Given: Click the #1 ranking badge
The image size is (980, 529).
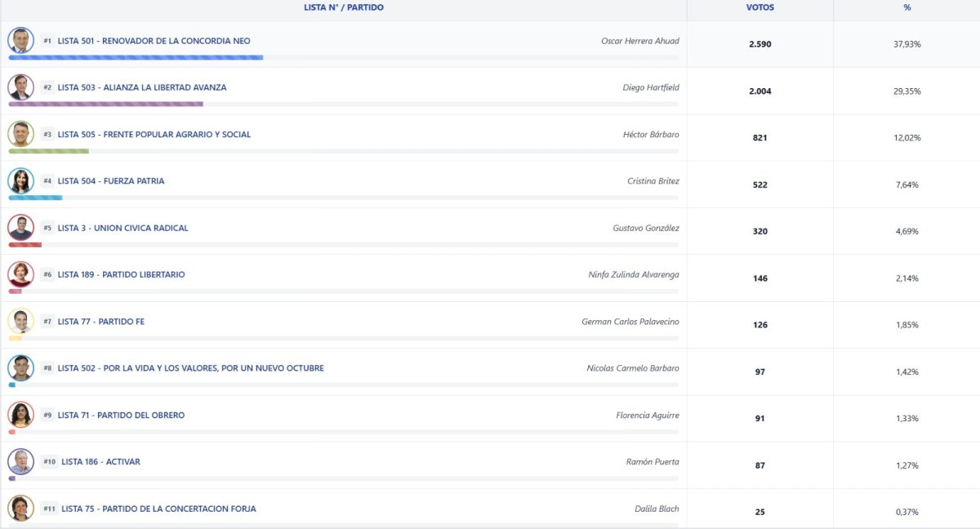Looking at the screenshot, I should pyautogui.click(x=47, y=41).
